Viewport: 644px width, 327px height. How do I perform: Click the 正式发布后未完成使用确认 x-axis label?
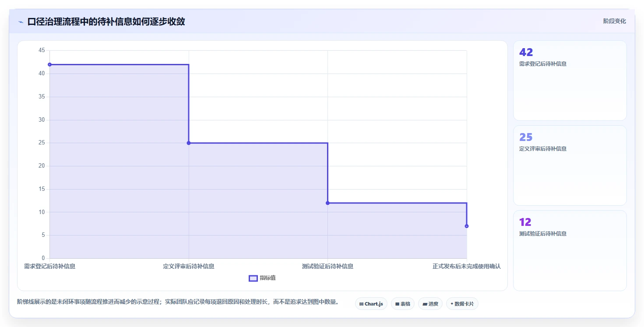tap(467, 266)
